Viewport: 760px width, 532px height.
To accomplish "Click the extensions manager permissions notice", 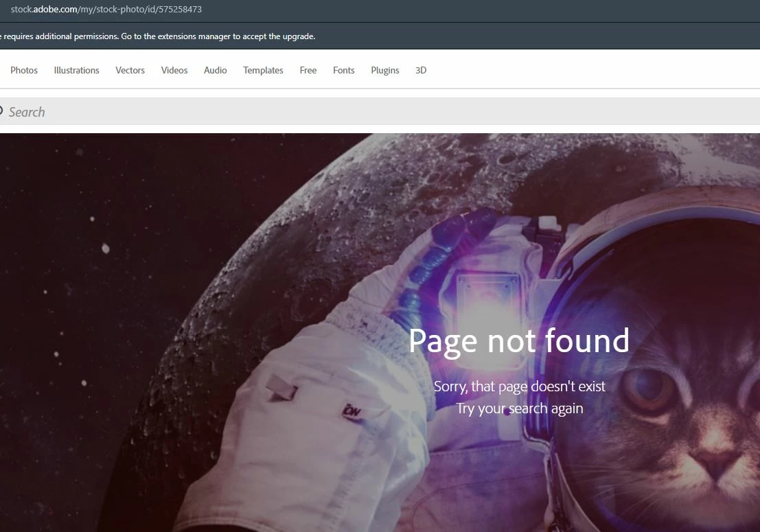I will (x=158, y=36).
